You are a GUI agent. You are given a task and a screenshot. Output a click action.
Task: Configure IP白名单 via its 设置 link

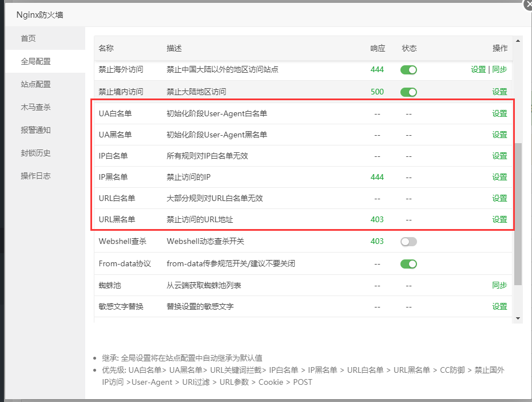point(499,155)
